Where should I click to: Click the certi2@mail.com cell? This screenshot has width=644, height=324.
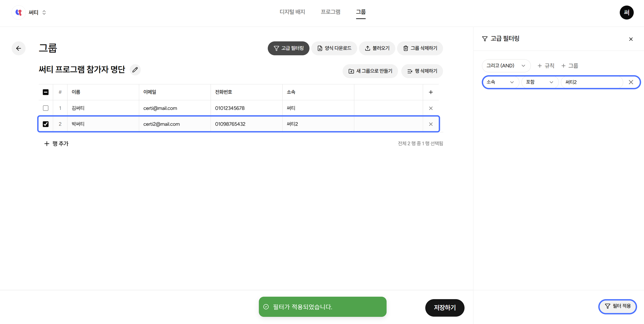[175, 124]
